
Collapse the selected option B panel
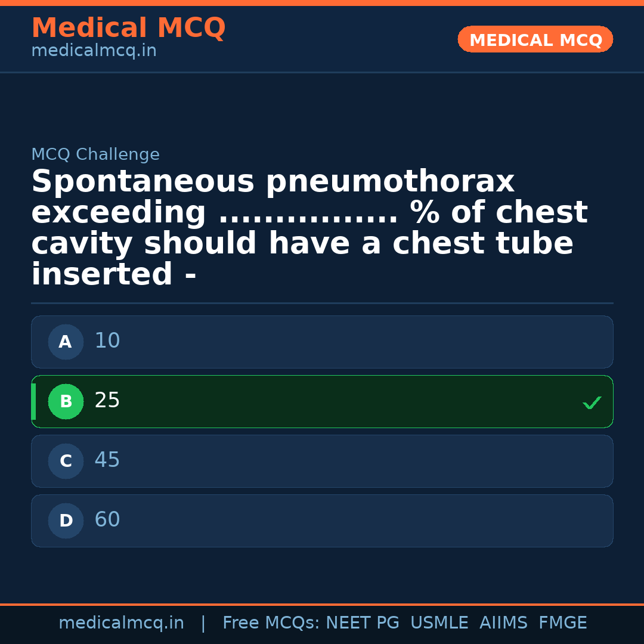tap(322, 401)
